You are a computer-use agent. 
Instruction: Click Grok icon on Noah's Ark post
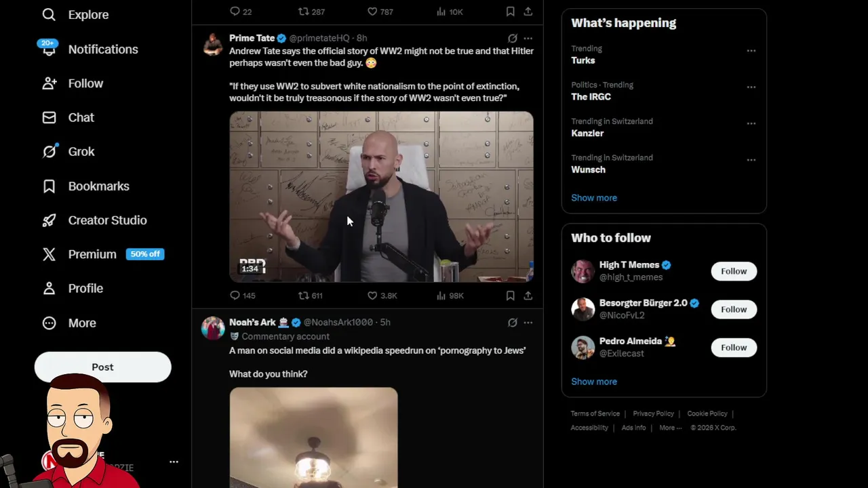click(513, 323)
